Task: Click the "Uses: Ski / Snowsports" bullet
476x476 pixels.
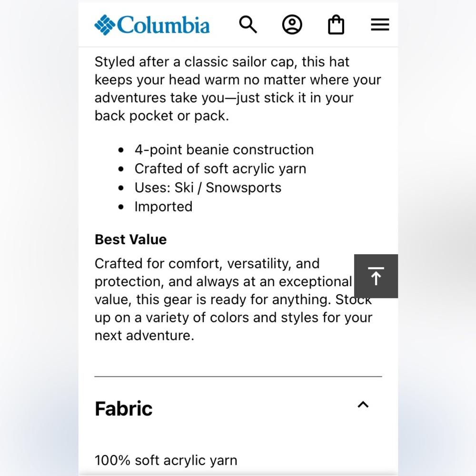Action: [x=208, y=188]
